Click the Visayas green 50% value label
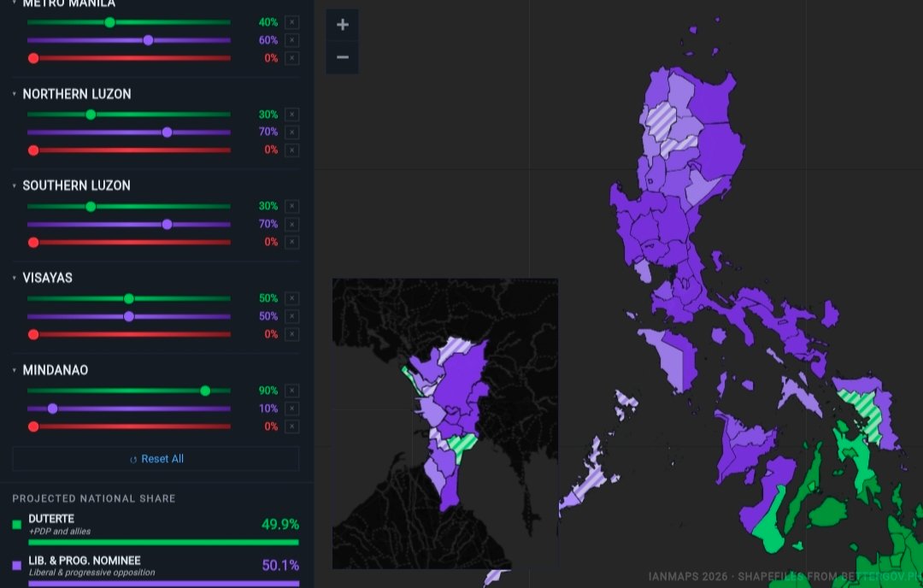 point(268,298)
